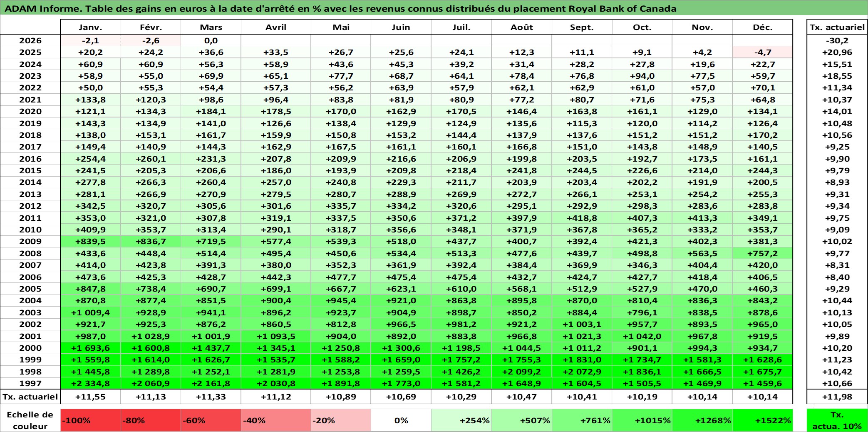Click the overall actuarial rate +11,98

click(x=837, y=397)
